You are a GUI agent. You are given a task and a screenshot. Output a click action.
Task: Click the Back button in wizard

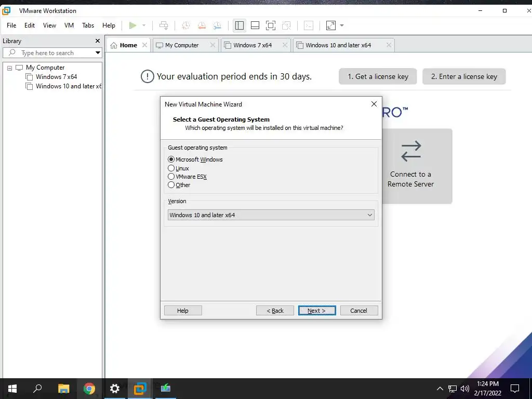275,311
